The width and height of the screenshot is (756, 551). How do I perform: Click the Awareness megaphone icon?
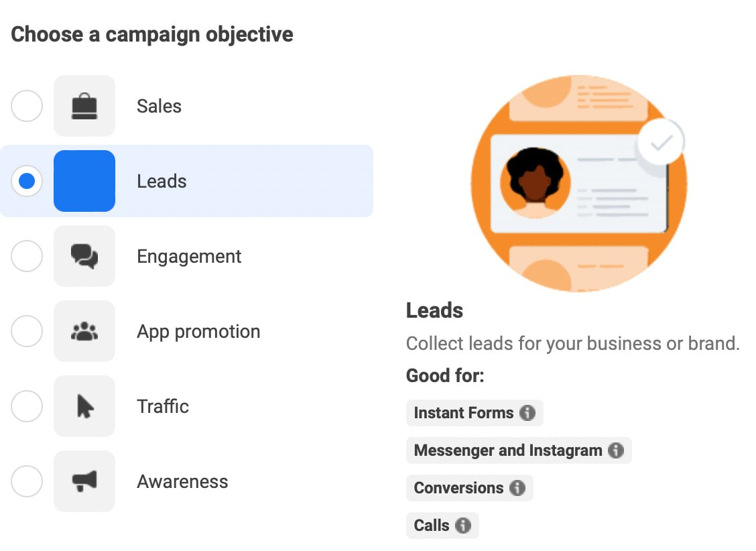click(x=84, y=481)
